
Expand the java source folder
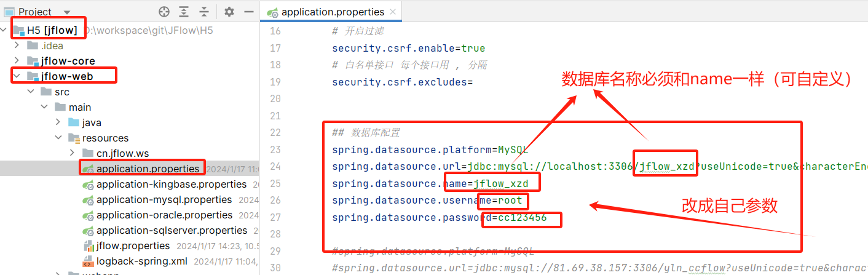[x=58, y=122]
